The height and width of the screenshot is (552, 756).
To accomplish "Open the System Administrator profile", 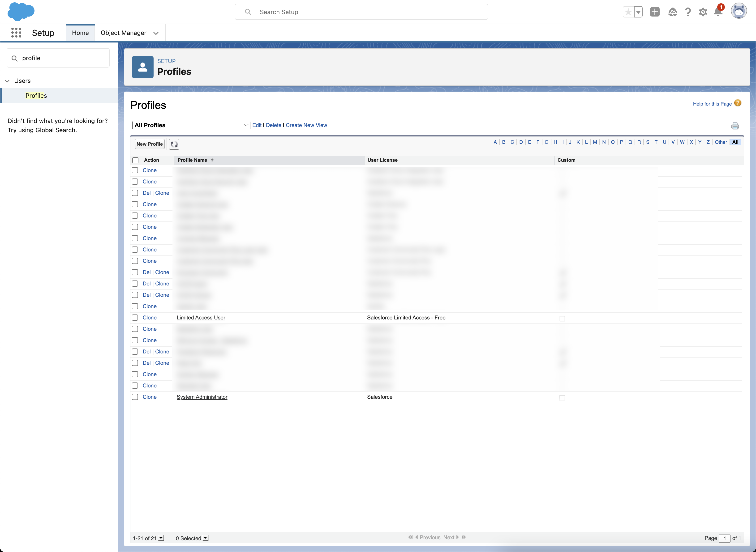I will [x=202, y=397].
